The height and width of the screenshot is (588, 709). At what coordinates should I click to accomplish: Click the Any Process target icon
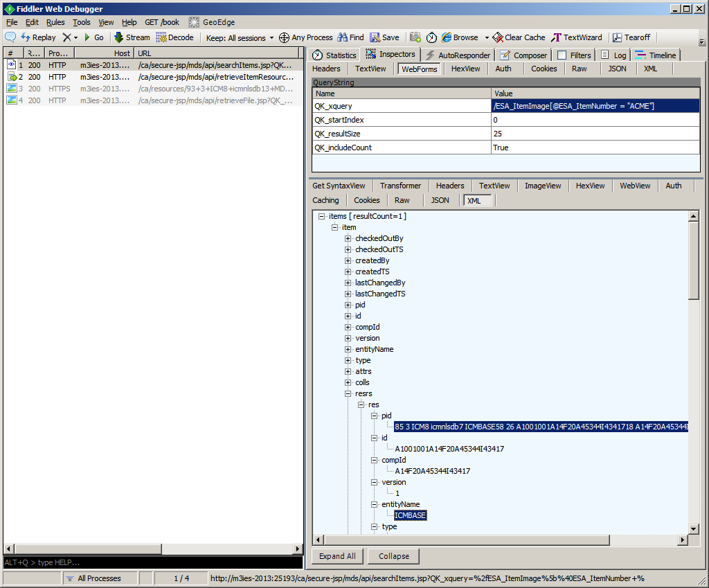(284, 37)
